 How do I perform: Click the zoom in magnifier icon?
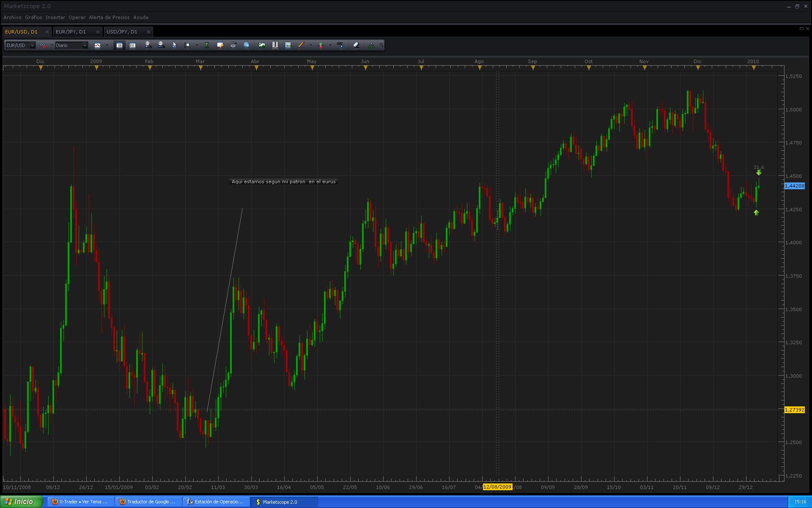(148, 45)
